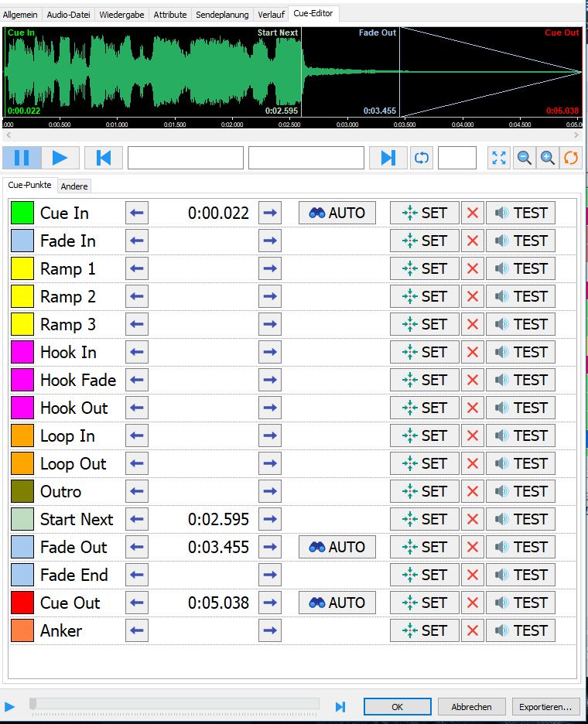Test the Loop In cue
Image resolution: width=588 pixels, height=724 pixels.
pyautogui.click(x=521, y=436)
